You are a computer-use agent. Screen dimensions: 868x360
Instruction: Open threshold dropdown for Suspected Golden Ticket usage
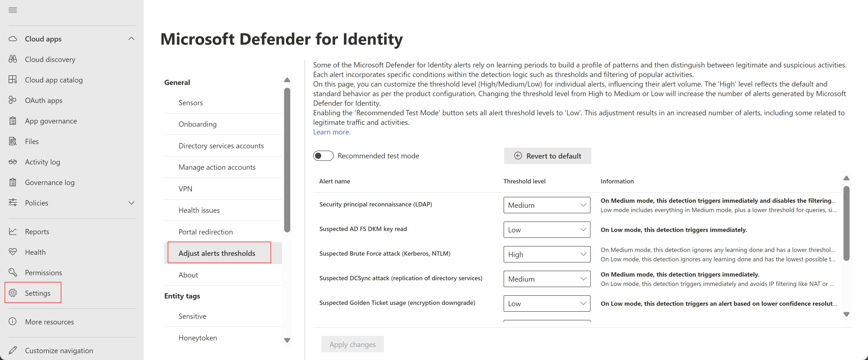click(547, 304)
